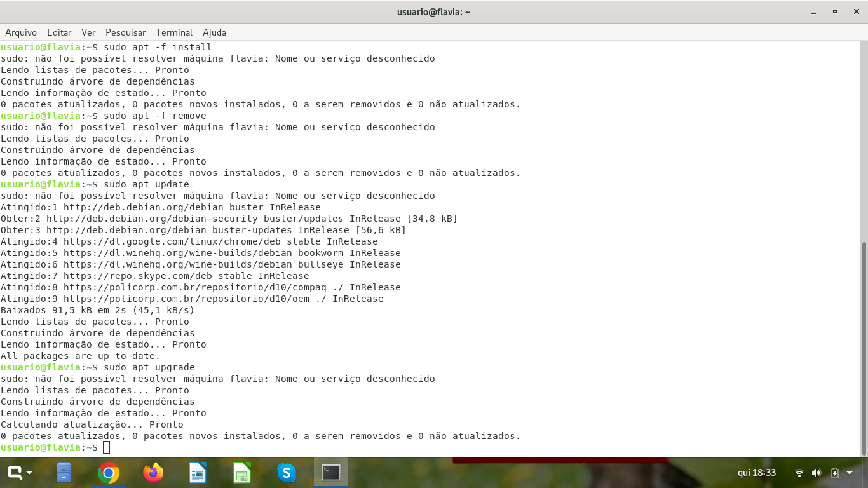The height and width of the screenshot is (488, 868).
Task: Open LibreOffice Writer from taskbar
Action: point(198,473)
